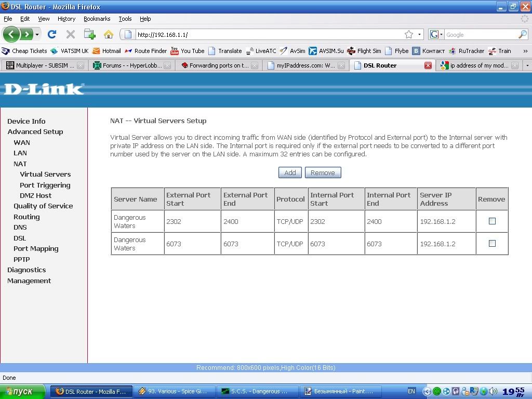Image resolution: width=532 pixels, height=399 pixels.
Task: Show more bookmarks with the chevron
Action: pyautogui.click(x=526, y=51)
